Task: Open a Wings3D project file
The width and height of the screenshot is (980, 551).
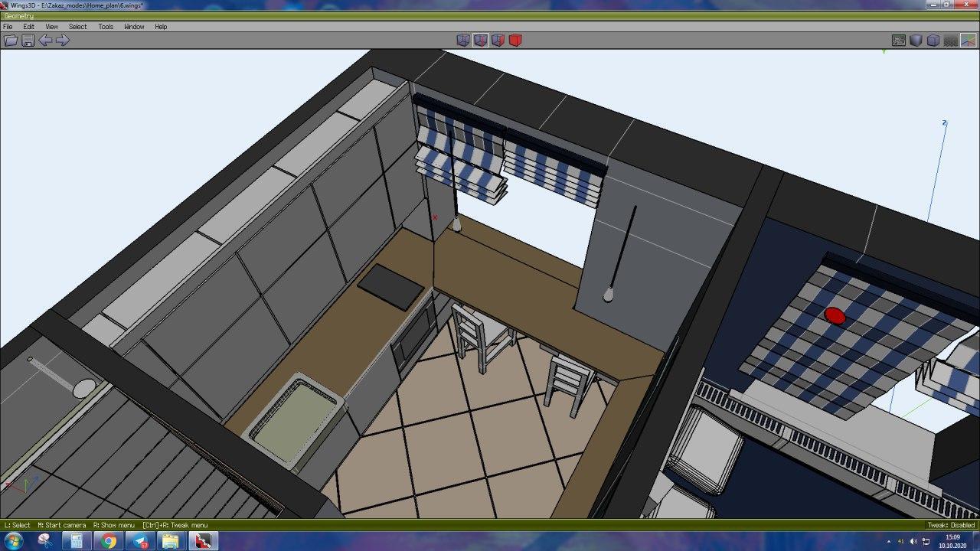Action: click(10, 41)
